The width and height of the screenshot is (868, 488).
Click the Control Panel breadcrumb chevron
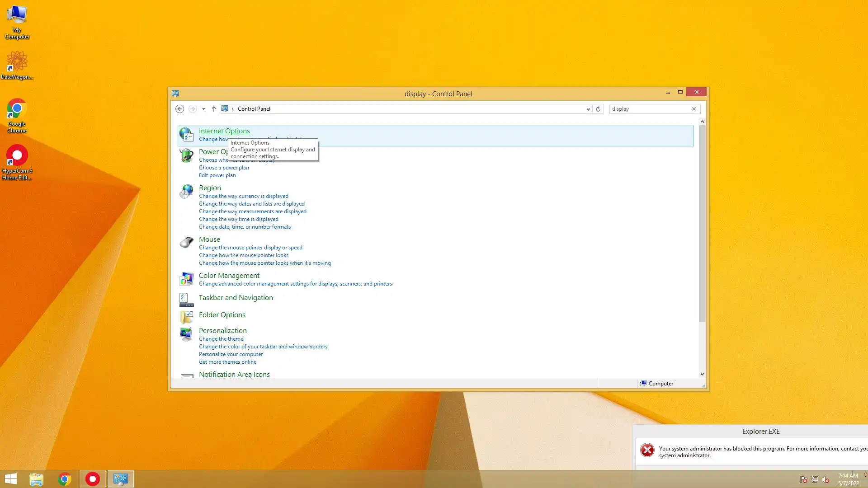(233, 109)
